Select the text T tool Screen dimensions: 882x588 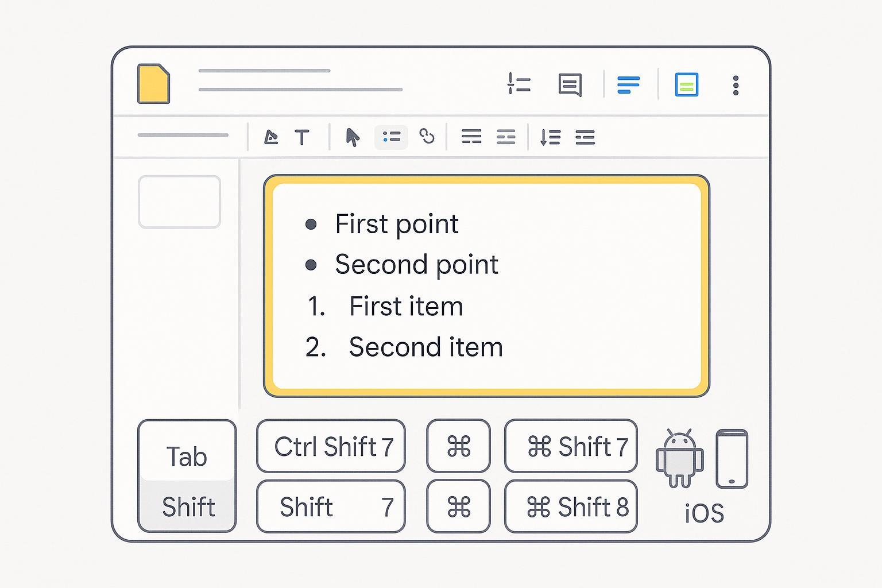302,137
